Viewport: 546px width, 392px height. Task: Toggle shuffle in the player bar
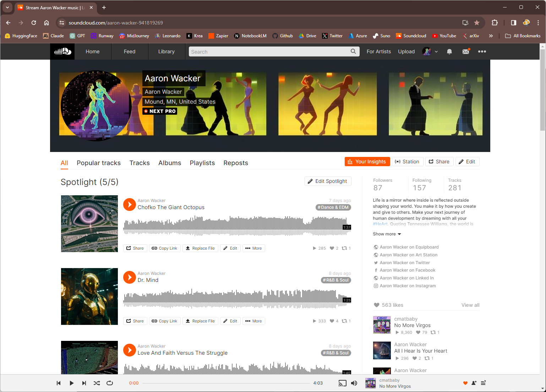(97, 383)
